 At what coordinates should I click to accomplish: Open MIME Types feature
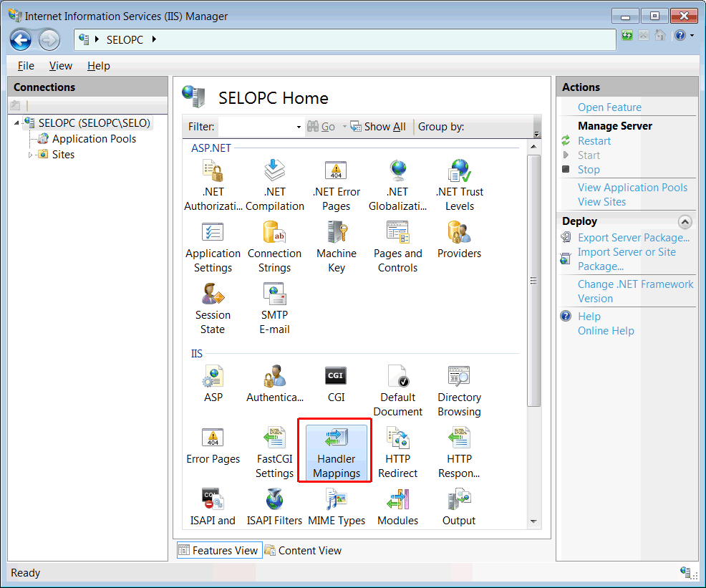(x=337, y=507)
